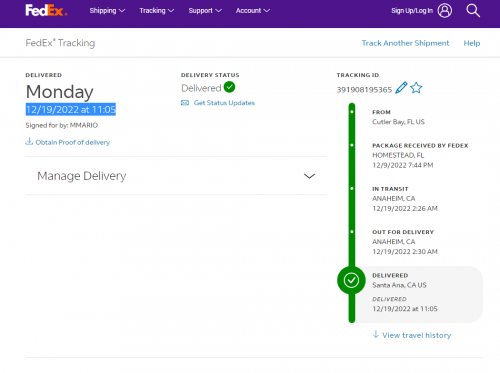500x373 pixels.
Task: Click Santa Ana, CA US destination text
Action: tap(399, 285)
